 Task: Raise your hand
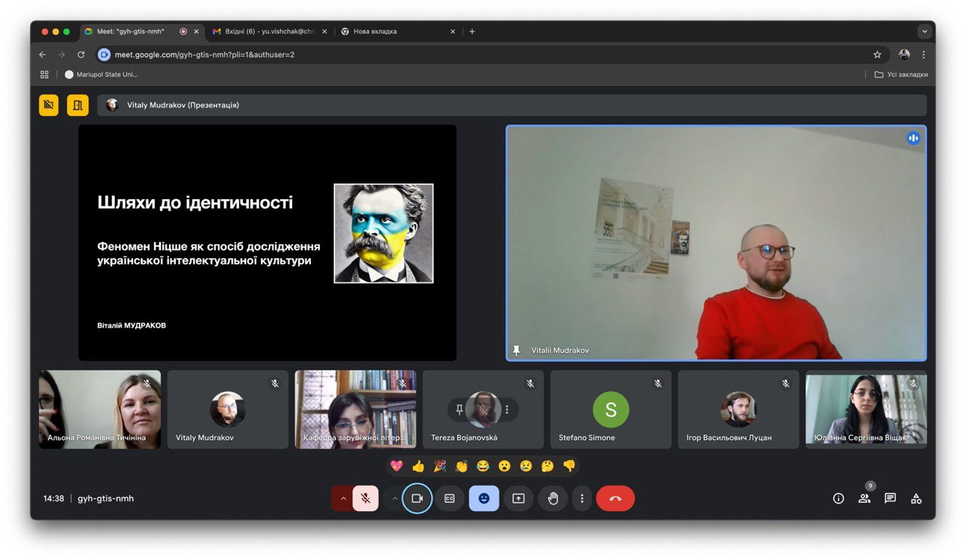tap(553, 498)
